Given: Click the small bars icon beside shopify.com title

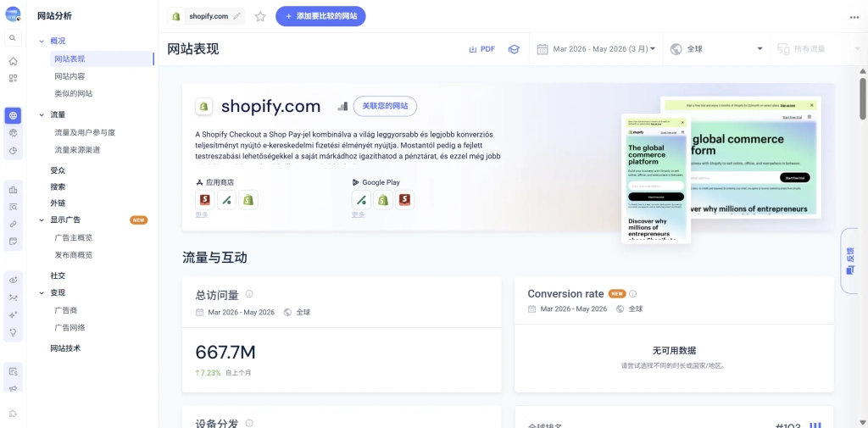Looking at the screenshot, I should pos(342,106).
